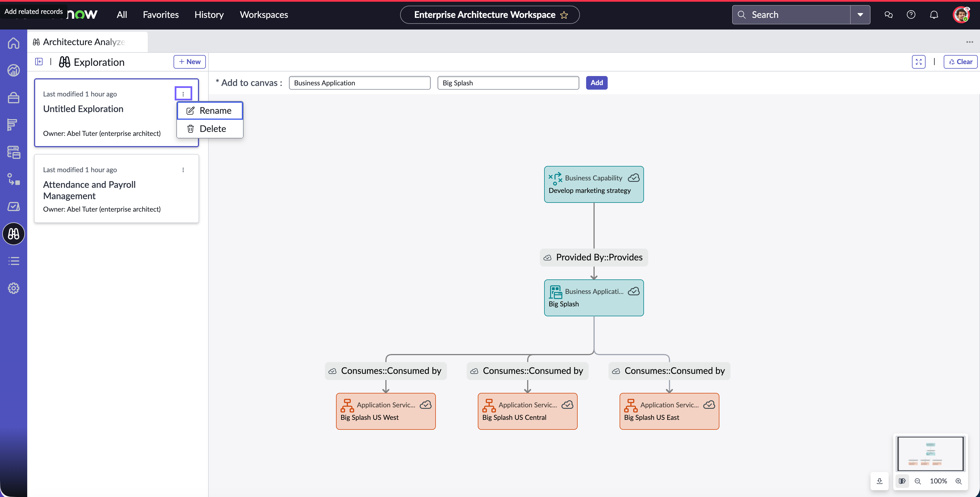This screenshot has height=497, width=980.
Task: Select the Develop marketing strategy node
Action: click(x=594, y=184)
